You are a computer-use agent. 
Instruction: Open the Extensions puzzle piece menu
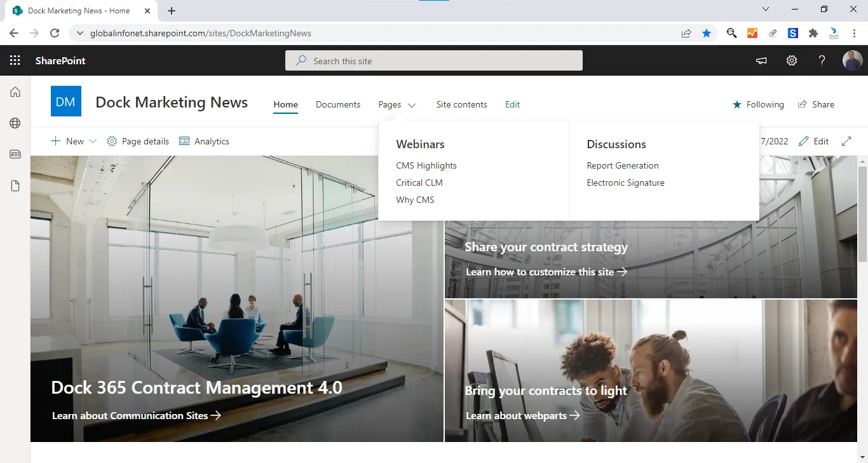[x=813, y=33]
